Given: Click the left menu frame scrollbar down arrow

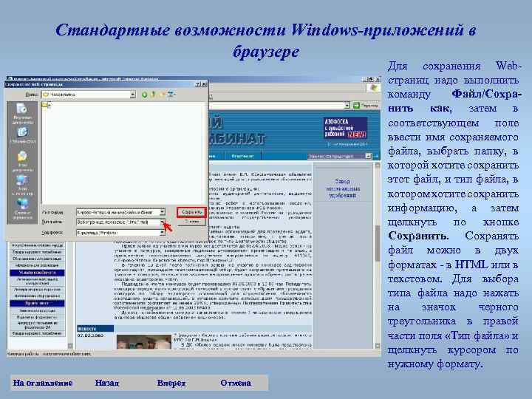Looking at the screenshot, I should click(x=70, y=346).
